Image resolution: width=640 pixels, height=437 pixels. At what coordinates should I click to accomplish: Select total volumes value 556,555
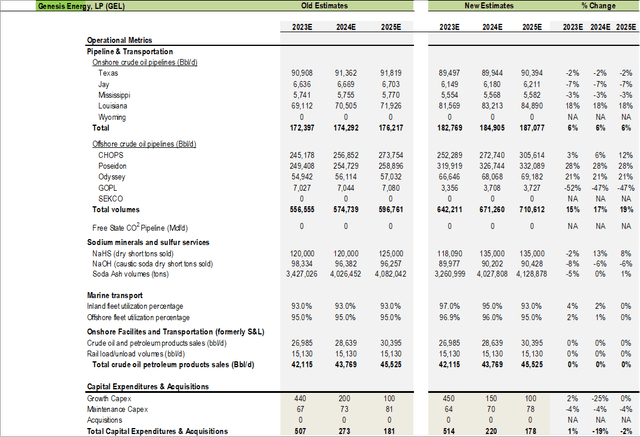[302, 209]
